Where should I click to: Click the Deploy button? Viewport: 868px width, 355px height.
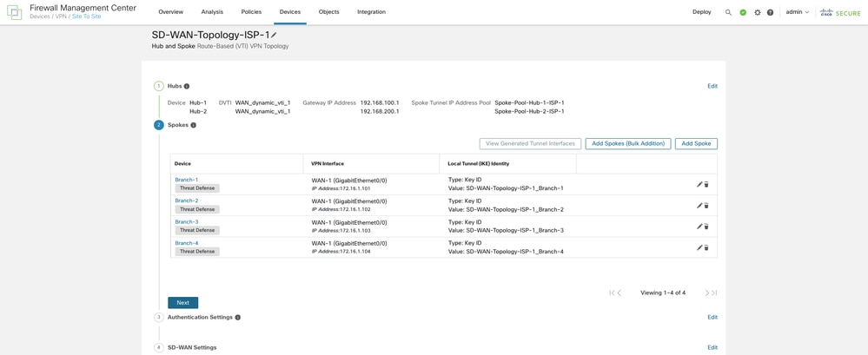coord(702,12)
